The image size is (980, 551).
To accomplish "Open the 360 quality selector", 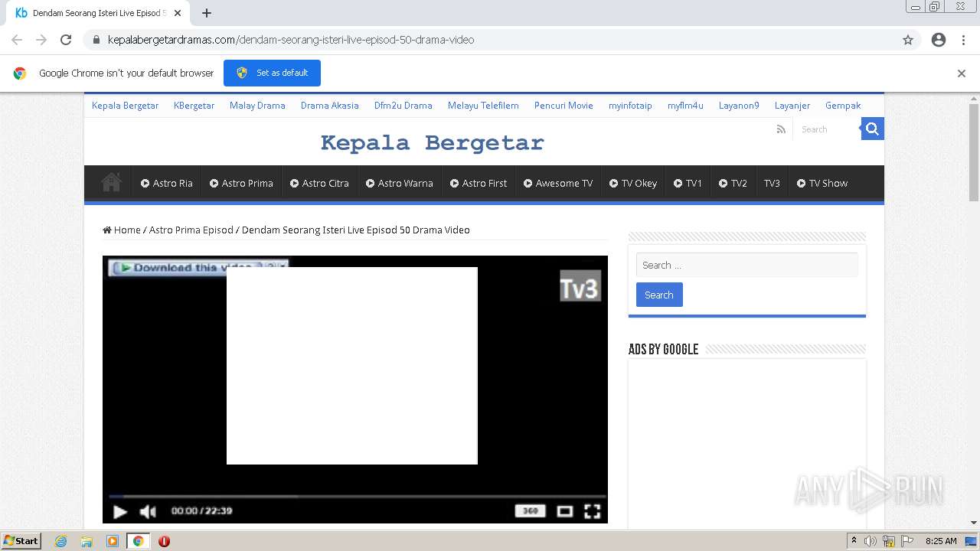I will click(x=530, y=510).
